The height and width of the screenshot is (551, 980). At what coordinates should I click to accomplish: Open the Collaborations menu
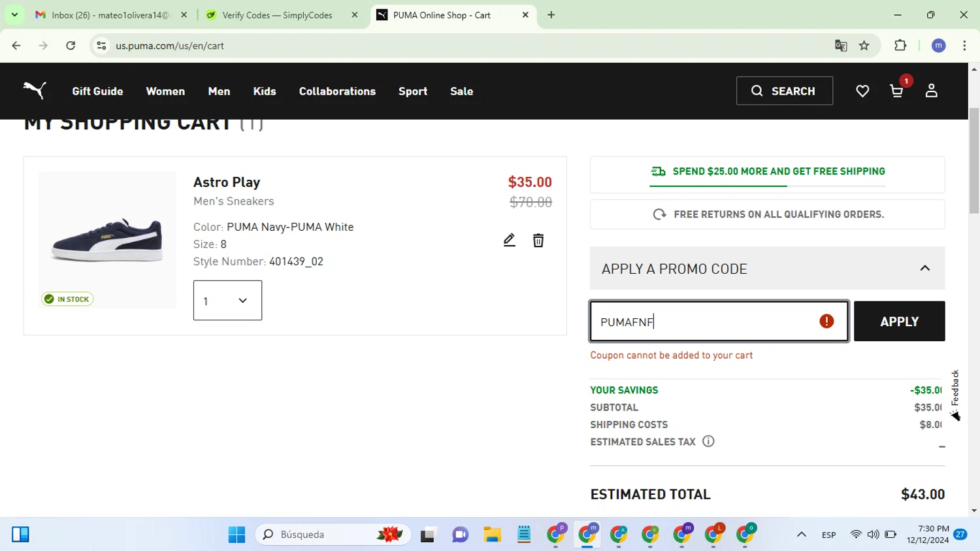[x=337, y=92]
